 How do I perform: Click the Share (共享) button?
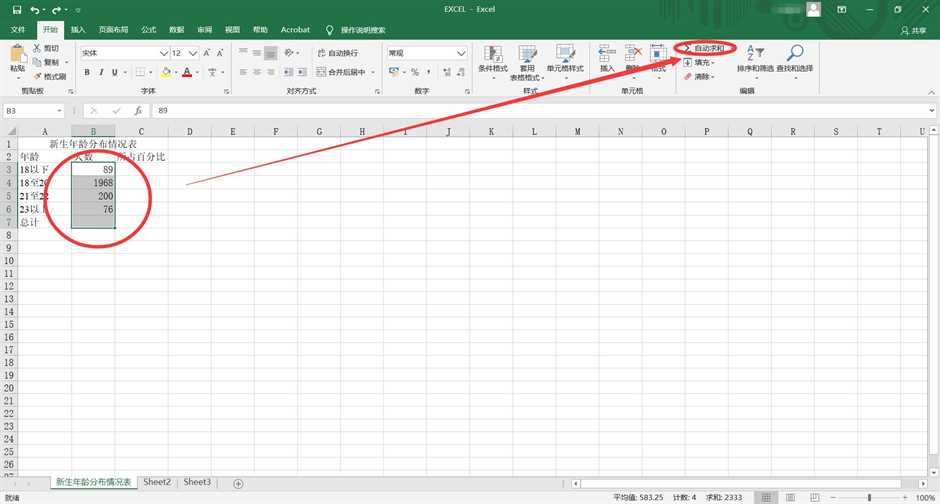tap(913, 30)
